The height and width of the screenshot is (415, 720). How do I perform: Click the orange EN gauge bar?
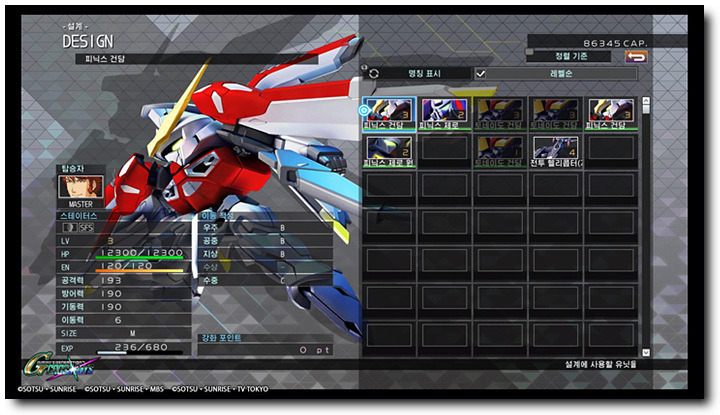point(140,271)
